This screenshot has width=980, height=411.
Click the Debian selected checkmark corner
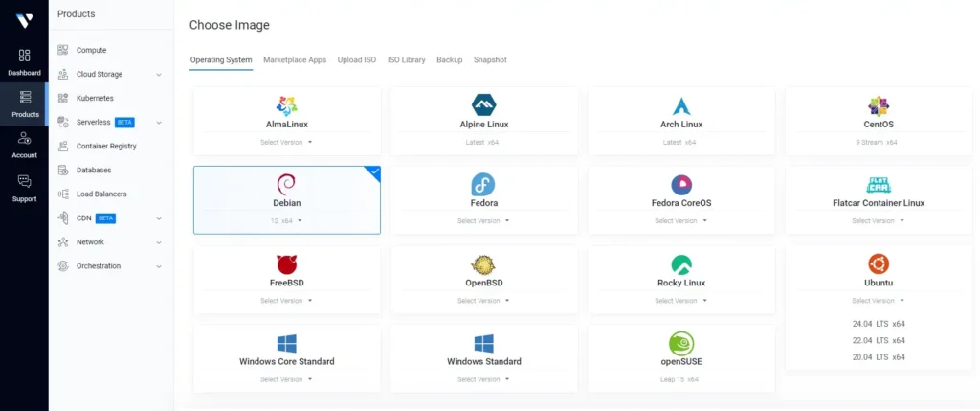click(x=374, y=171)
